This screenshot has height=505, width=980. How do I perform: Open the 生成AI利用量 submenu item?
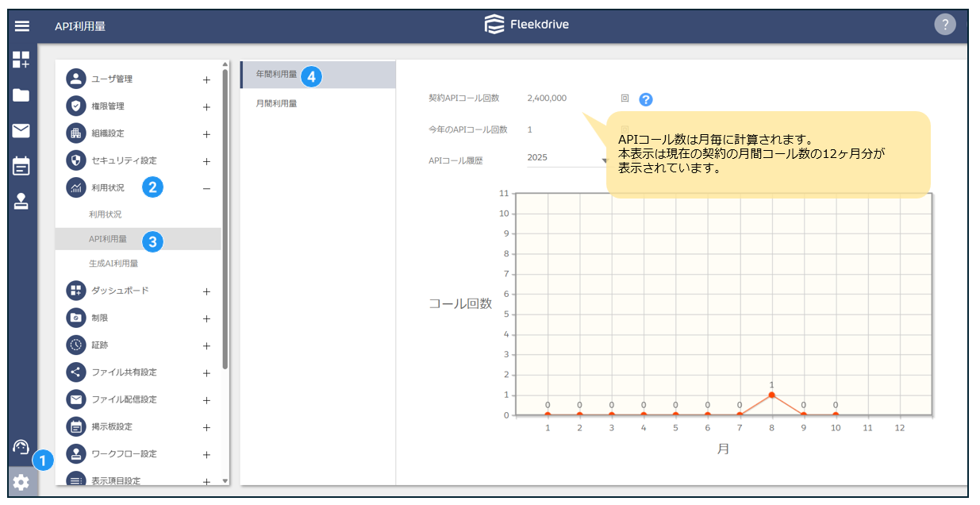[113, 264]
